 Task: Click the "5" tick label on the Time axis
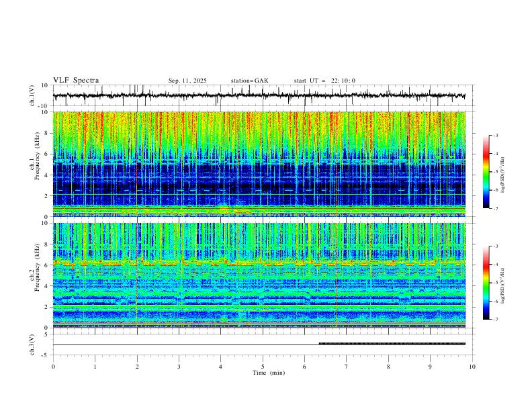pyautogui.click(x=263, y=367)
